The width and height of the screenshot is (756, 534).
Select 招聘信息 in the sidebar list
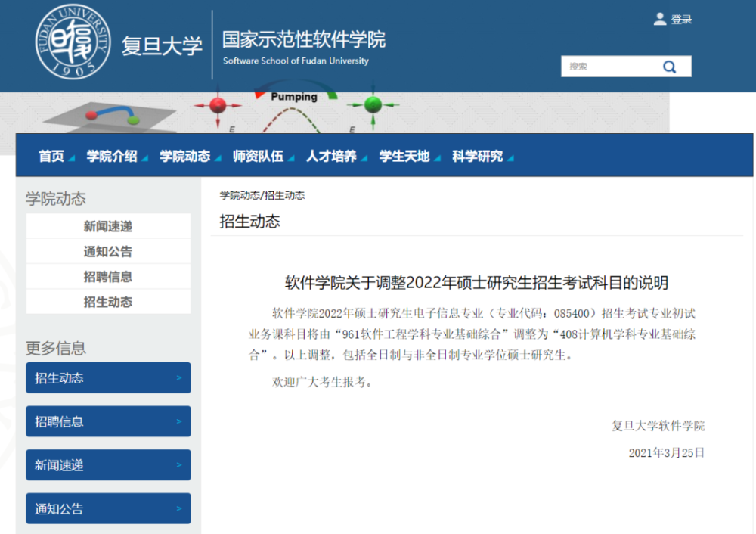click(x=108, y=277)
